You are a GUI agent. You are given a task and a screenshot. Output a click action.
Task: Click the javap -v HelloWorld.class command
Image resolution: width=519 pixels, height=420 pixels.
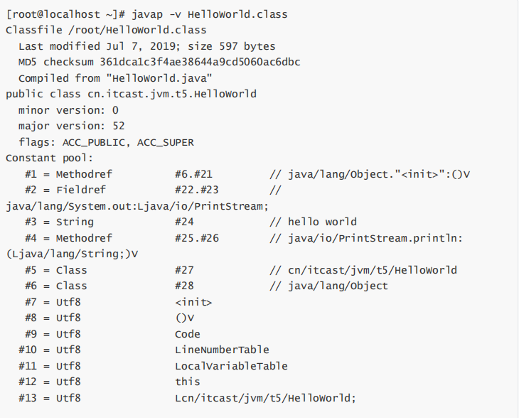[210, 14]
